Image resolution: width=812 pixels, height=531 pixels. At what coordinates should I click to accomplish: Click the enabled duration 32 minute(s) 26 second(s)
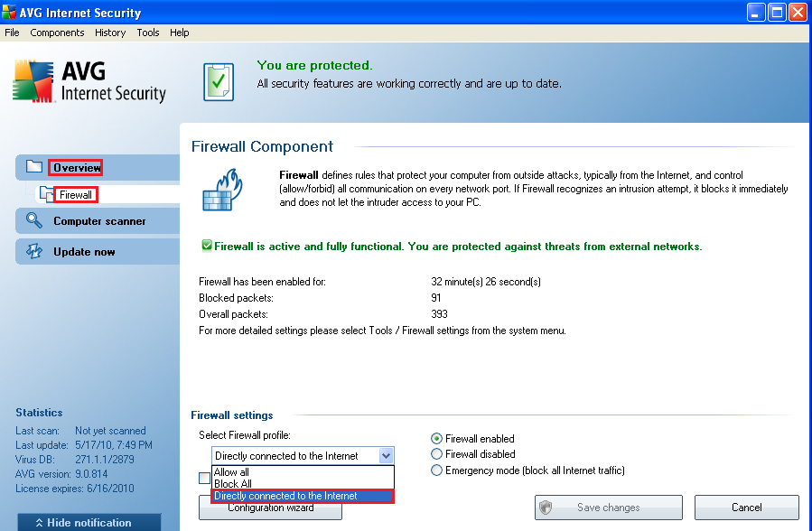point(486,282)
